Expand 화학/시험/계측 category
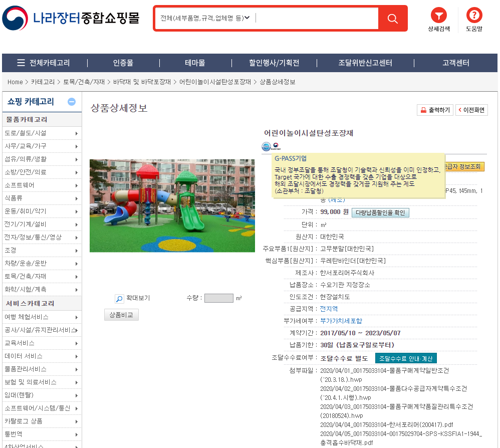This screenshot has width=500, height=448. point(42,290)
